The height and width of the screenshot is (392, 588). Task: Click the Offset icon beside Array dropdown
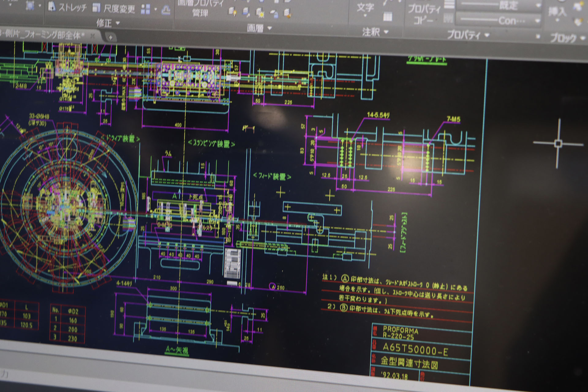click(166, 10)
